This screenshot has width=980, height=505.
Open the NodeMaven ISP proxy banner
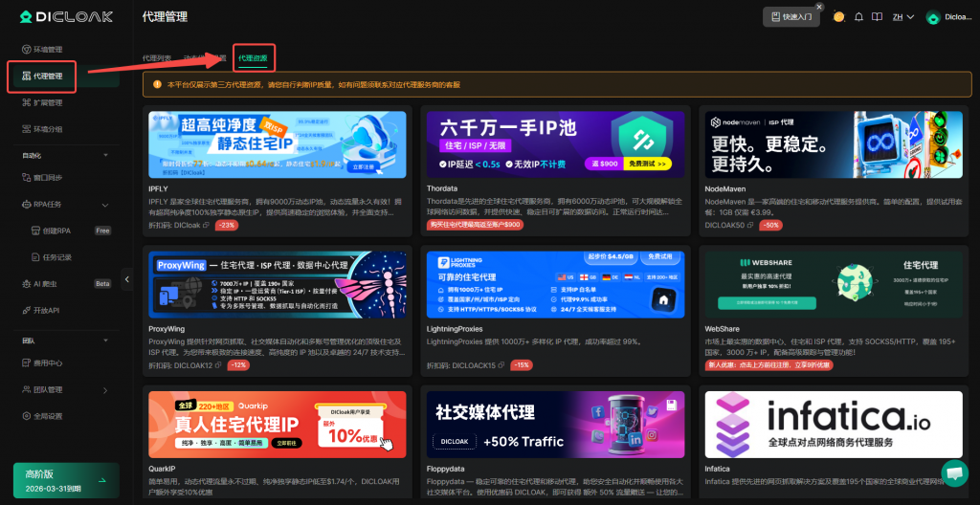click(833, 144)
